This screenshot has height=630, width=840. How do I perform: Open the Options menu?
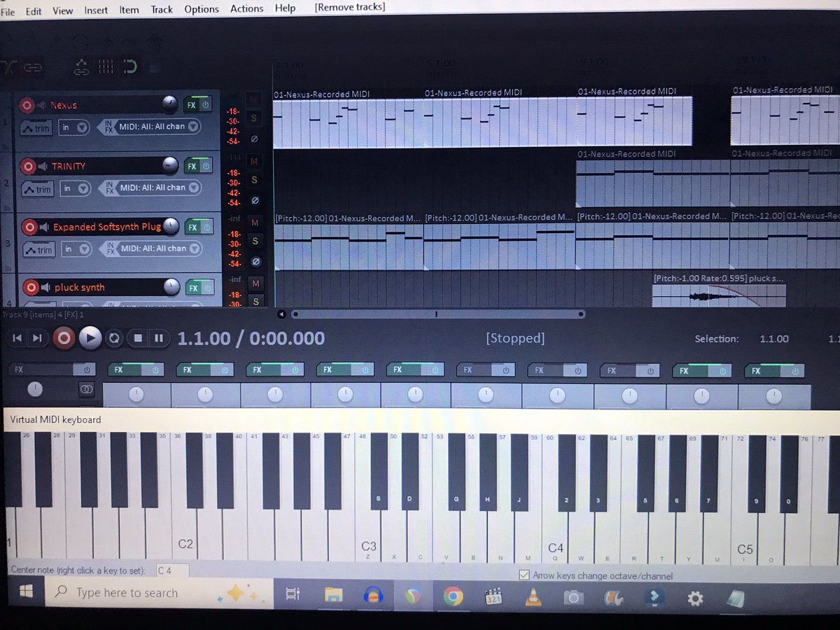click(202, 9)
